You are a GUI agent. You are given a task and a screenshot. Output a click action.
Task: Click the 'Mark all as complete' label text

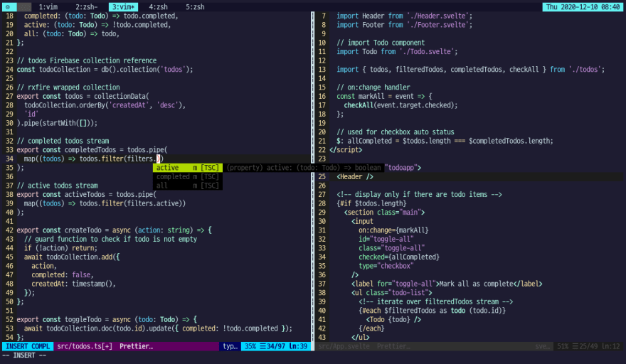coord(476,284)
